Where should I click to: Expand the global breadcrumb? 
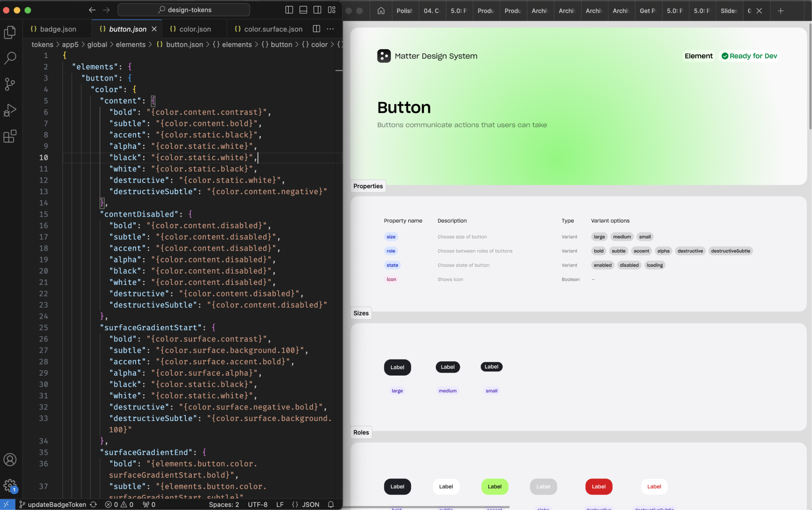tap(97, 45)
